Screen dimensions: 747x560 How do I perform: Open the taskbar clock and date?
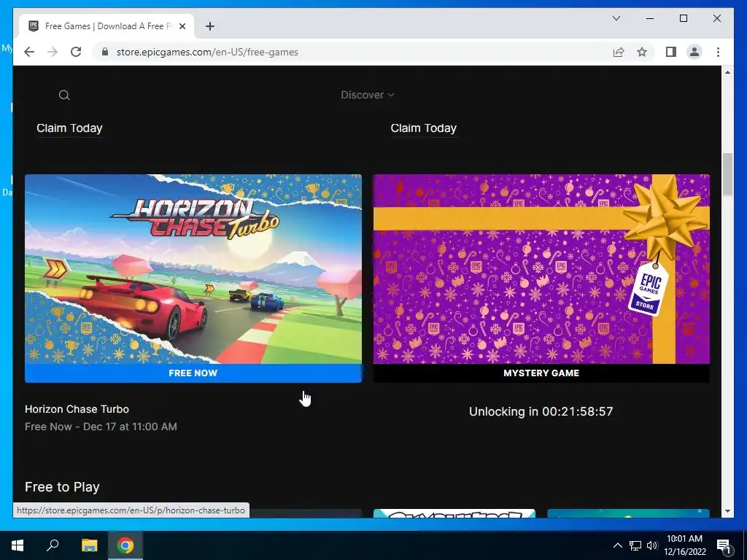pyautogui.click(x=684, y=545)
